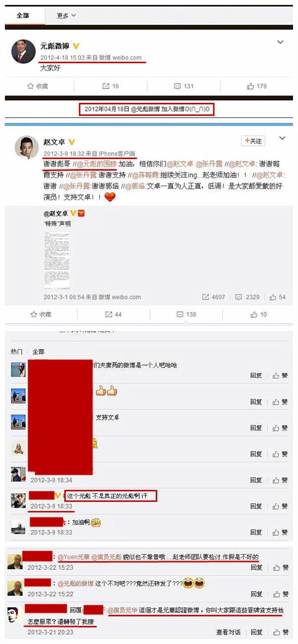Viewport: 298px width, 644px height.
Task: Select the 全部 tab at top
Action: coord(23,16)
